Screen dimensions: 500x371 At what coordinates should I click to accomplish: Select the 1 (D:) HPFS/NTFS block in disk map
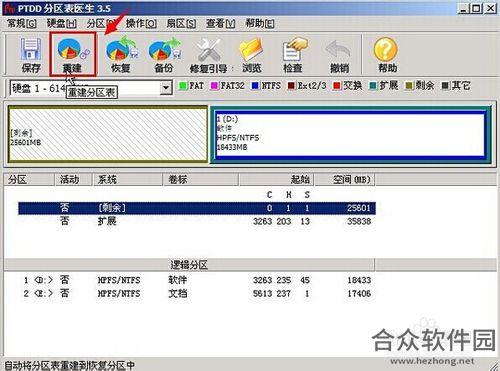(350, 134)
